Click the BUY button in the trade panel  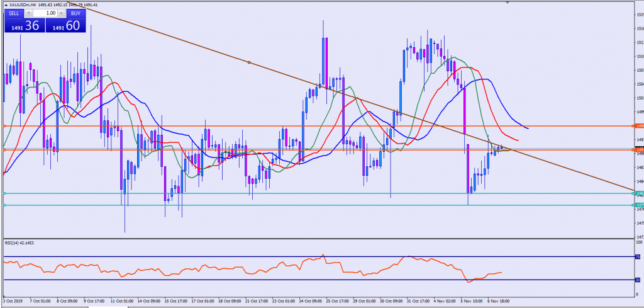75,13
